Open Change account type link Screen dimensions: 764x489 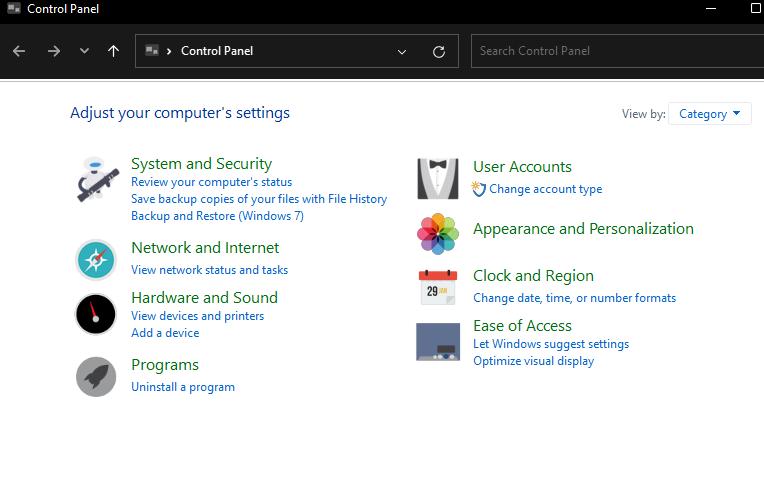(545, 189)
